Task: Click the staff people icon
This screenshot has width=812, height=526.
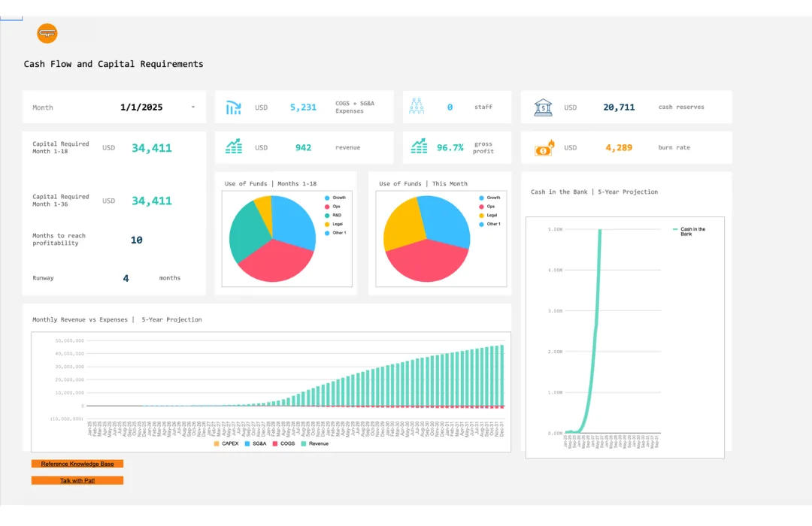Action: tap(417, 106)
